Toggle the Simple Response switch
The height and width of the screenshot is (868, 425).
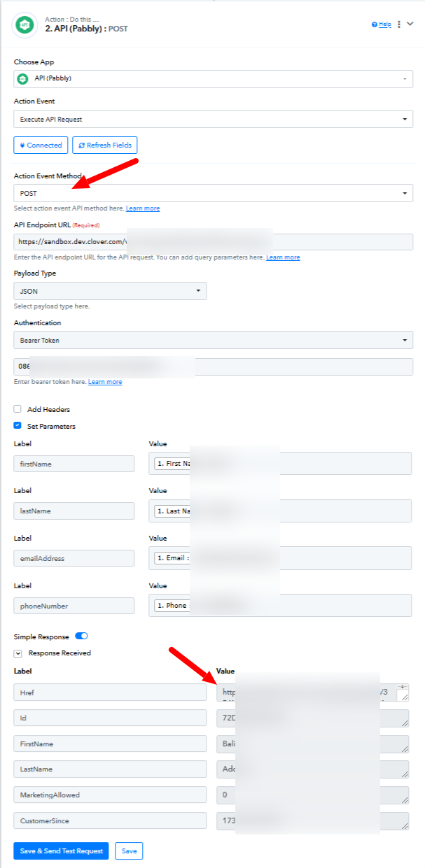(x=81, y=636)
